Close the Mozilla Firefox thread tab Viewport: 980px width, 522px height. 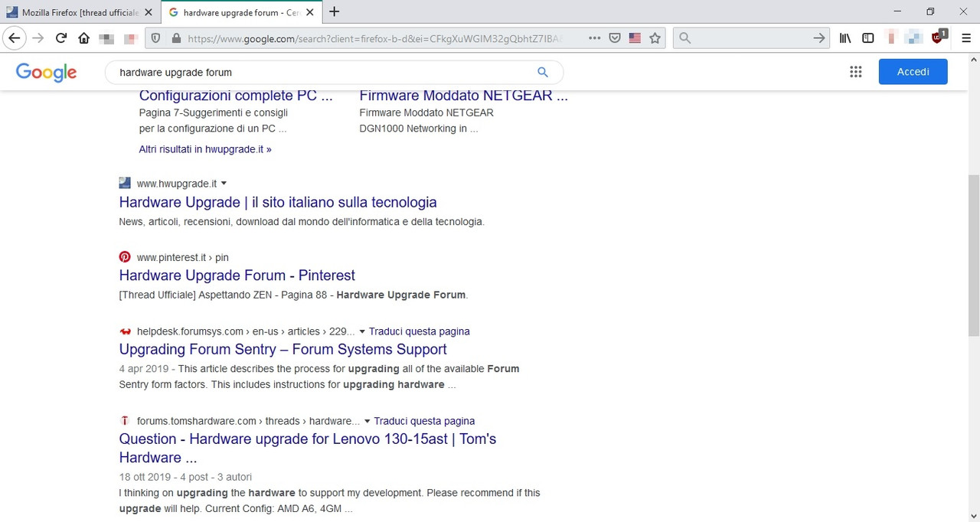[148, 12]
